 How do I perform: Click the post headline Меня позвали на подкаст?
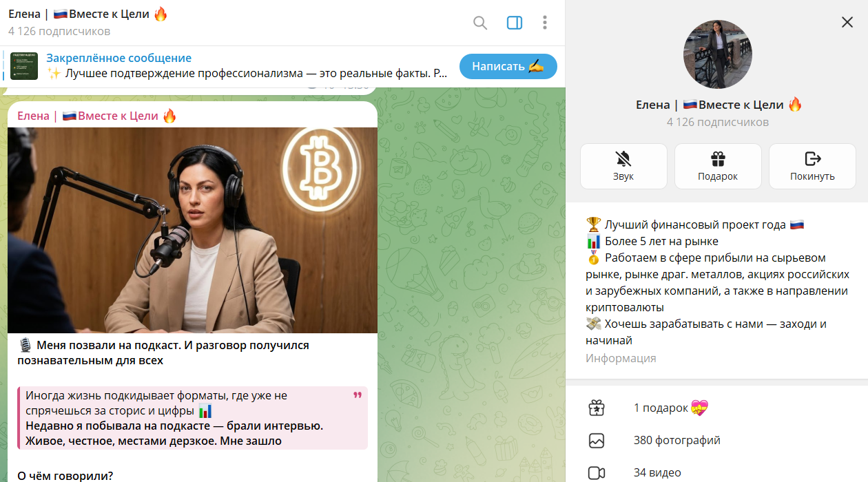163,353
